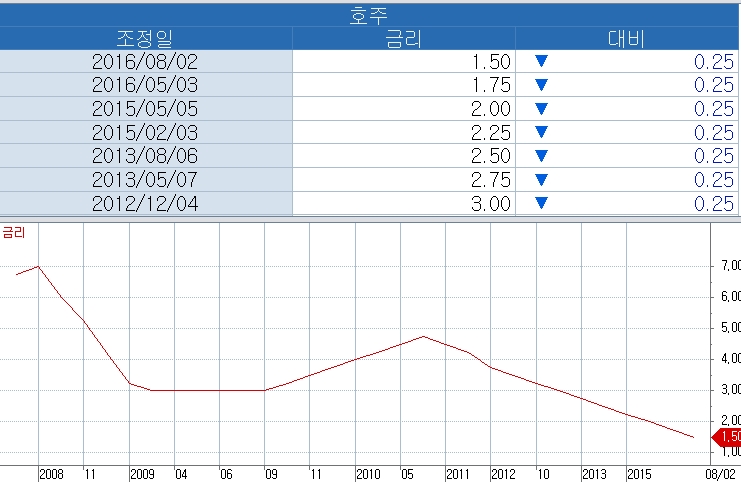Select the 2012/12/04 date cell

pos(146,204)
